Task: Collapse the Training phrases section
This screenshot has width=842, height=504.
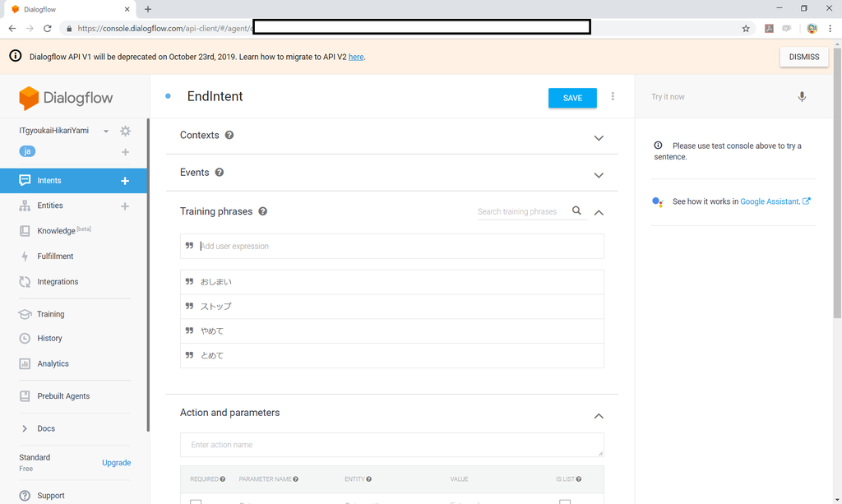Action: (599, 213)
